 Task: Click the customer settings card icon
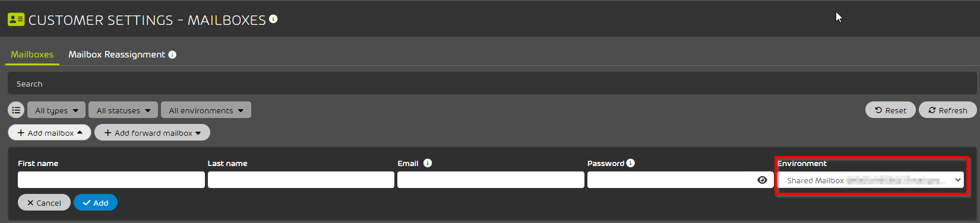[x=16, y=20]
